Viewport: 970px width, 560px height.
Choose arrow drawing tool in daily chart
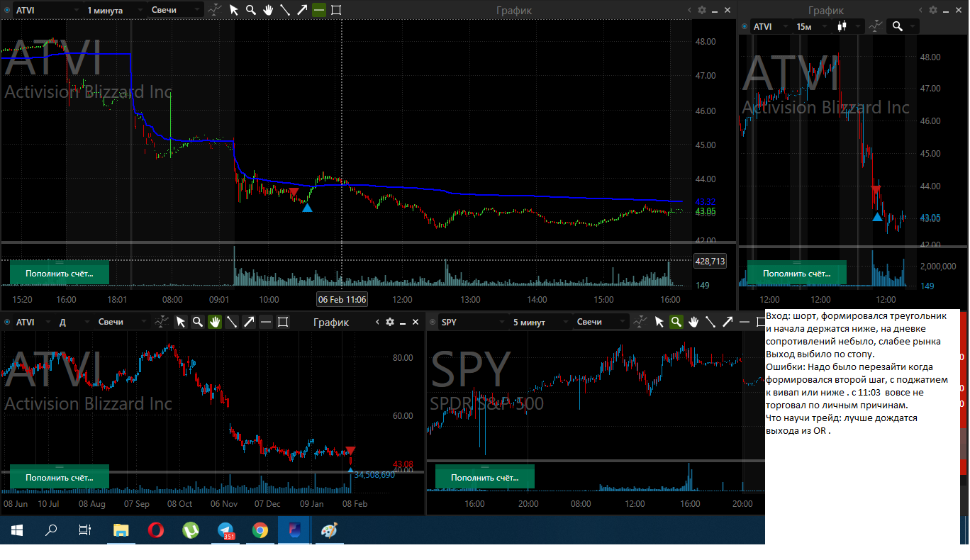coord(249,322)
